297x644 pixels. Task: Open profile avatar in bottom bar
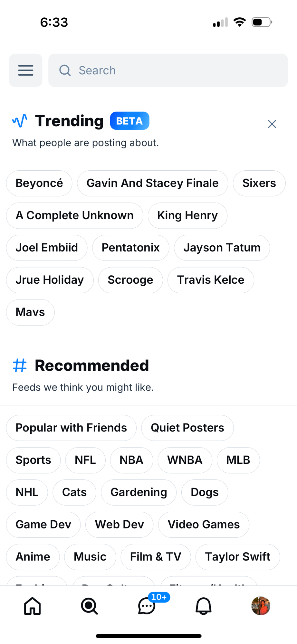tap(261, 606)
